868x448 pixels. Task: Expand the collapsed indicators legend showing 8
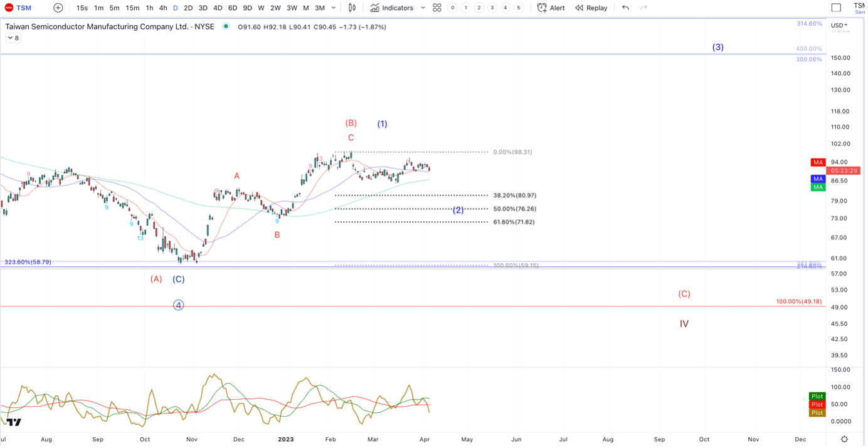click(13, 38)
